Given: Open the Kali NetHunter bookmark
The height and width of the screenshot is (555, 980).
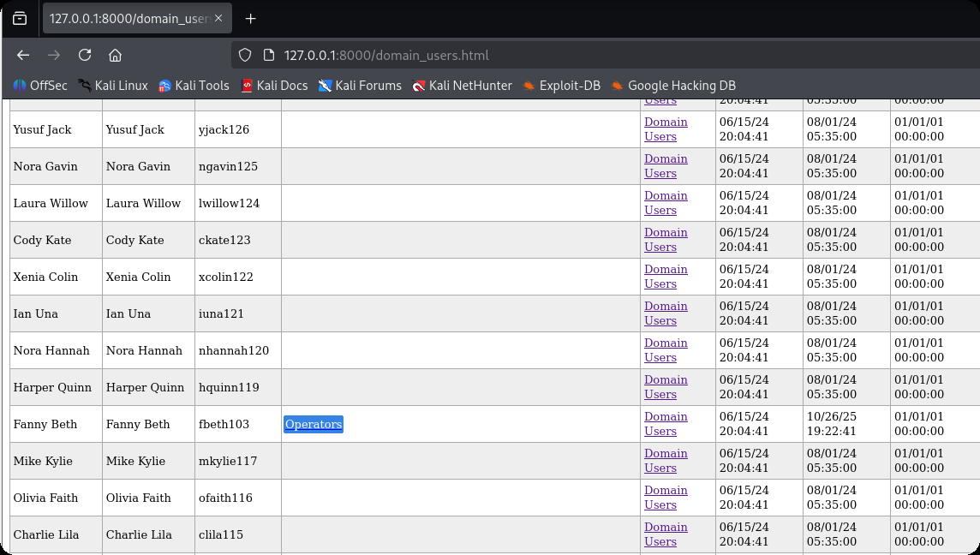Looking at the screenshot, I should click(462, 86).
